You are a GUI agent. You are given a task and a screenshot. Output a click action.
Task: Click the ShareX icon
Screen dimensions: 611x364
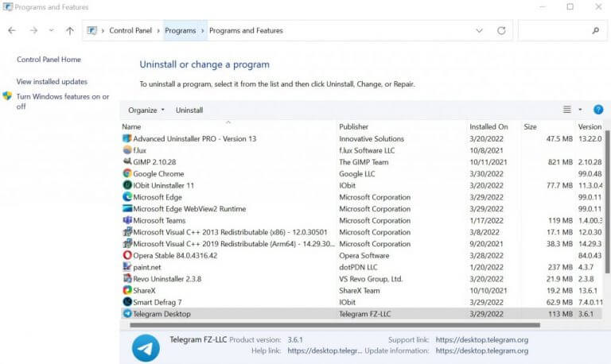[127, 290]
